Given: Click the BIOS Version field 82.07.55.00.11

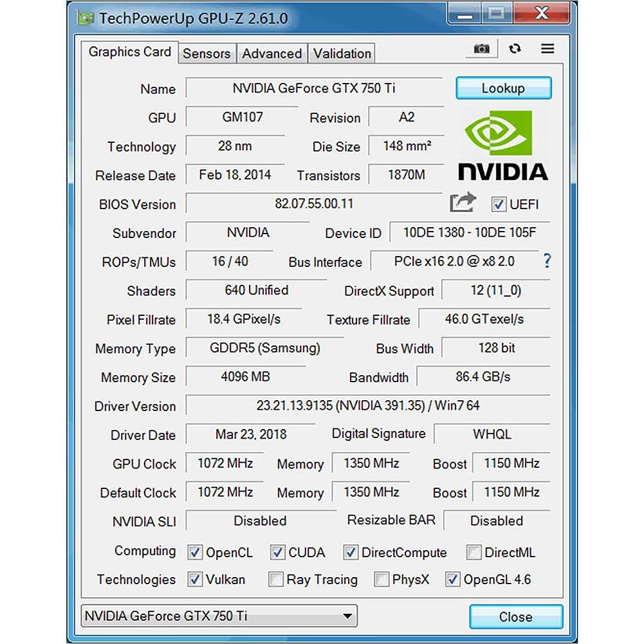Looking at the screenshot, I should [x=314, y=203].
